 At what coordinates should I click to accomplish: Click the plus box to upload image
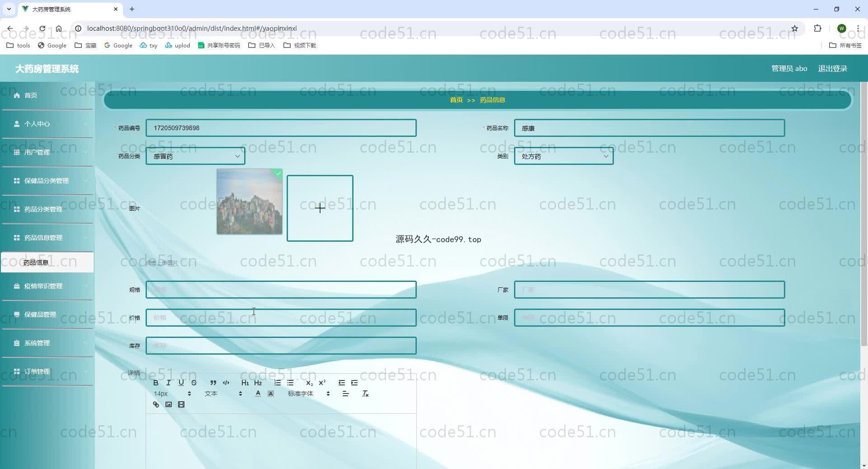[x=320, y=208]
